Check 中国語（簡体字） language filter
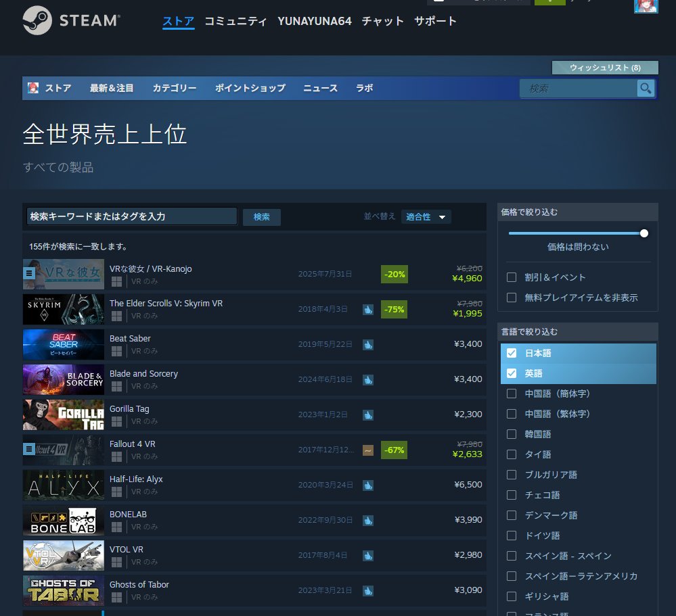Screen dimensions: 676x616 512,394
